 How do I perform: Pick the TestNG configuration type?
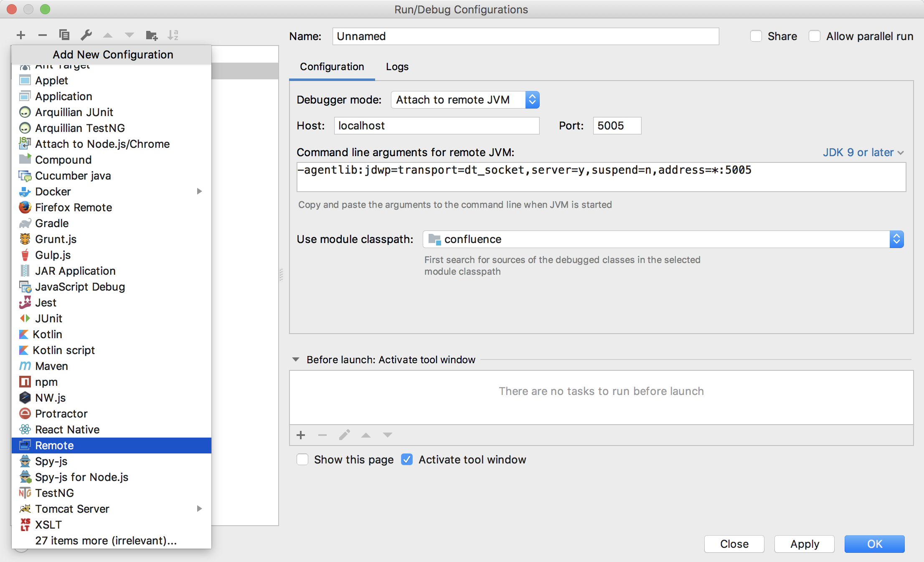pyautogui.click(x=111, y=493)
